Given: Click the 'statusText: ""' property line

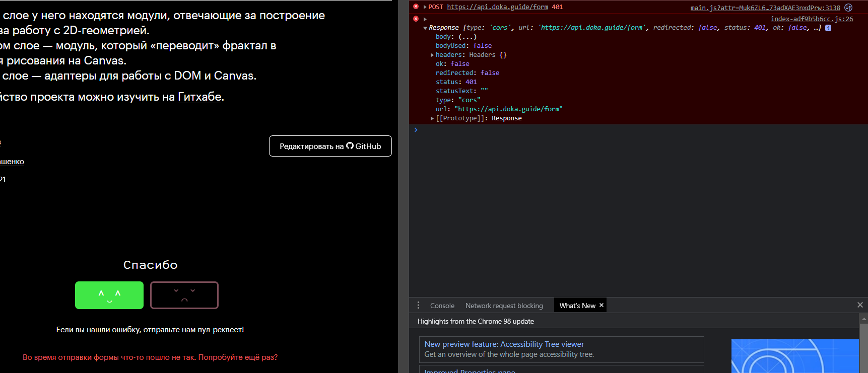Looking at the screenshot, I should [462, 91].
